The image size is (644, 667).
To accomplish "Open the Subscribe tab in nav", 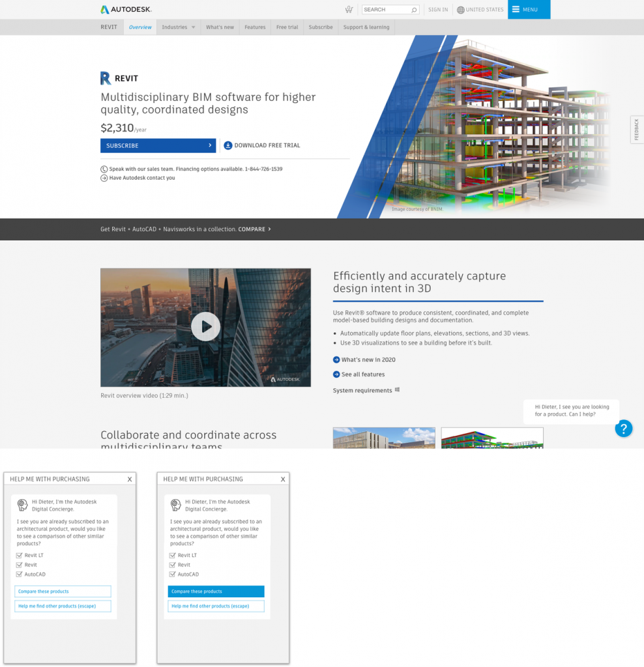I will pos(321,27).
